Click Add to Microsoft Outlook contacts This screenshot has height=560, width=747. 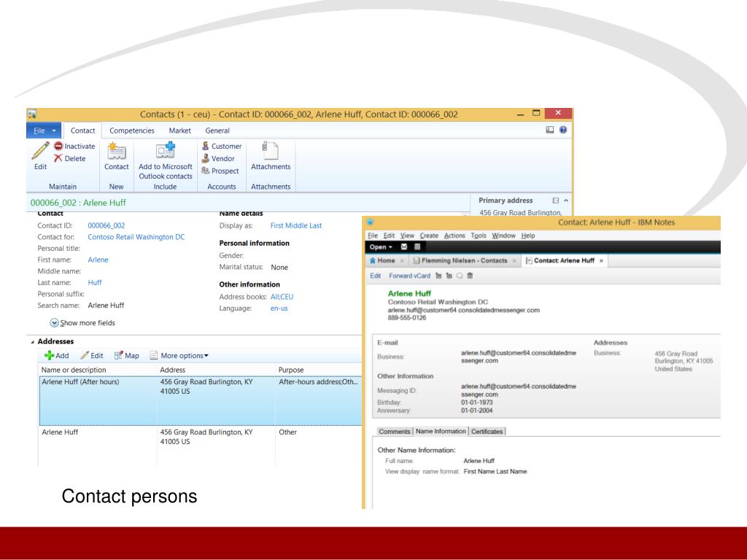click(166, 161)
